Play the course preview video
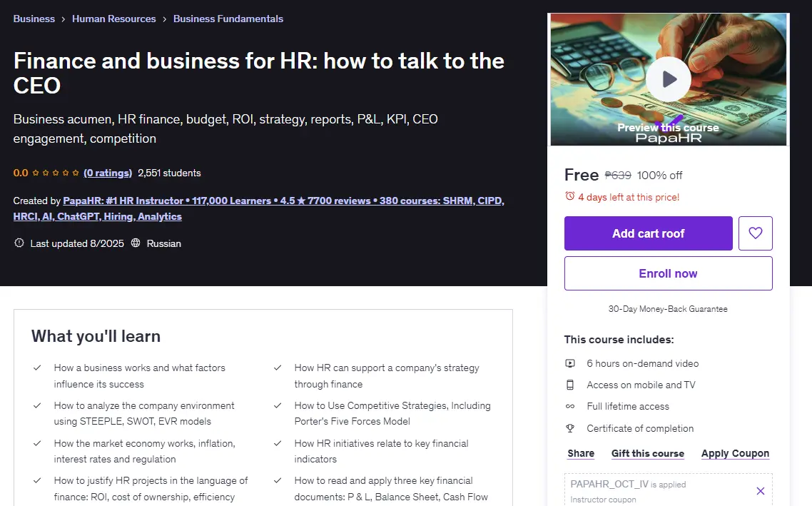This screenshot has width=812, height=506. point(668,79)
